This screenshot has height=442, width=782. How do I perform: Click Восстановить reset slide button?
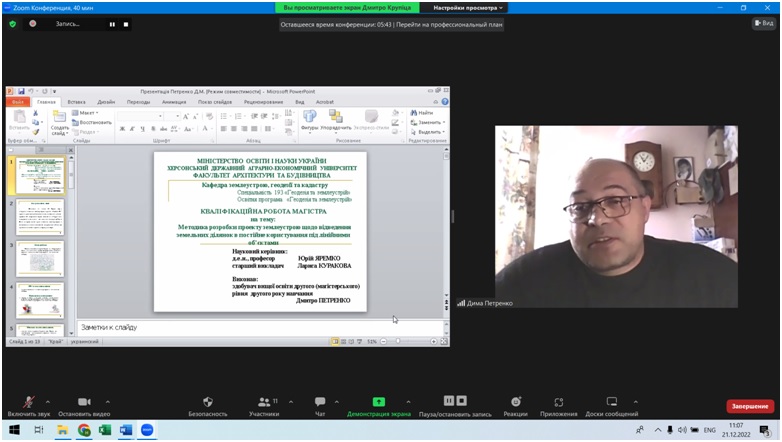[92, 122]
